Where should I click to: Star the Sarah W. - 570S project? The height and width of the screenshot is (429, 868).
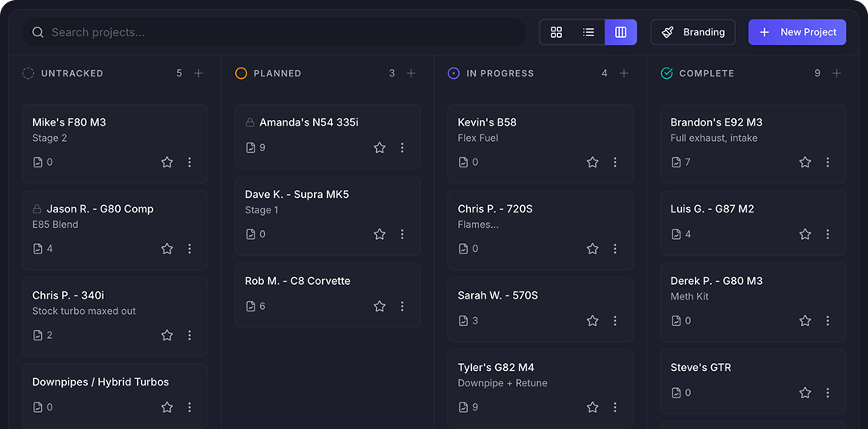[x=593, y=320]
